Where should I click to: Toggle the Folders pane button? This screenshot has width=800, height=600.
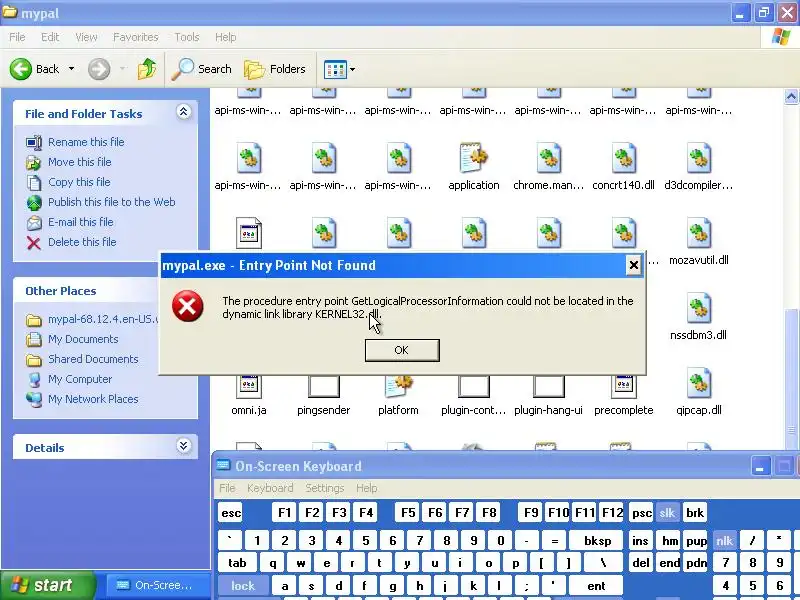pos(275,69)
